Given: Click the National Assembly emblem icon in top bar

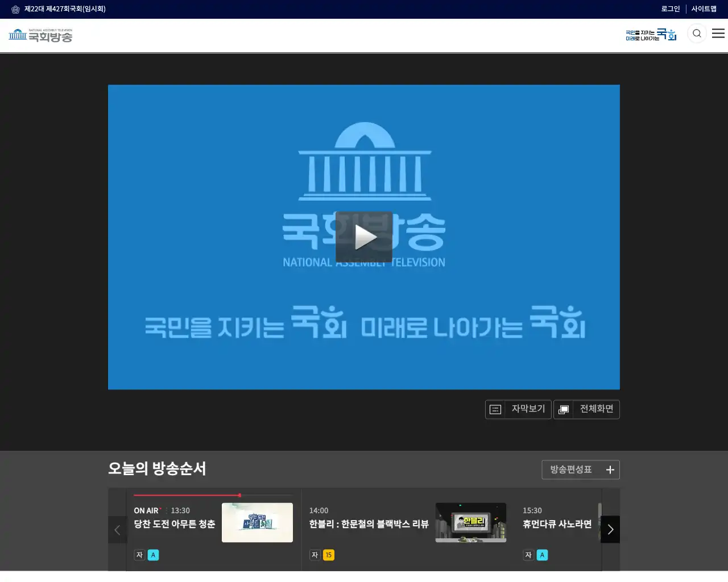Looking at the screenshot, I should pos(15,9).
